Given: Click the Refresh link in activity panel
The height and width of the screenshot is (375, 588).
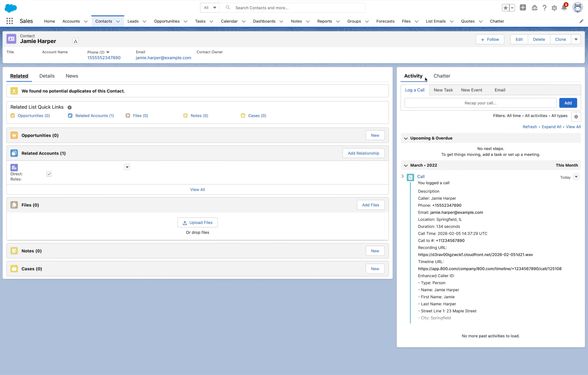Looking at the screenshot, I should tap(530, 127).
